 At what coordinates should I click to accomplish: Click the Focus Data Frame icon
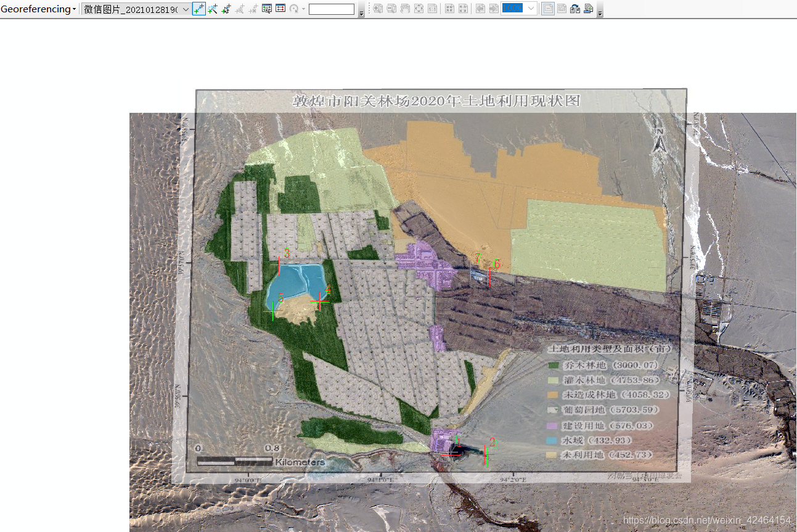click(x=562, y=9)
